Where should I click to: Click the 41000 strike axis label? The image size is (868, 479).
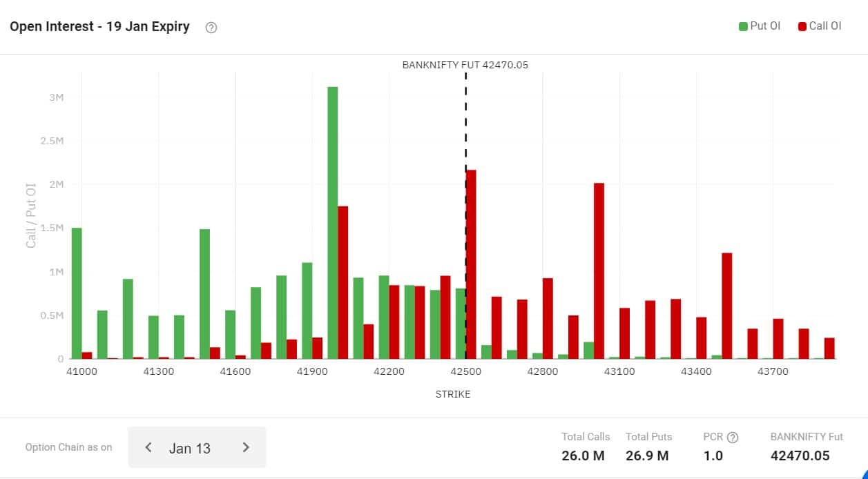(81, 371)
